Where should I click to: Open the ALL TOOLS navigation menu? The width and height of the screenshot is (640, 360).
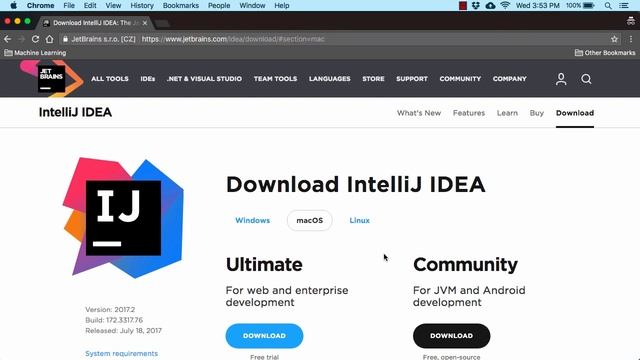click(x=110, y=79)
